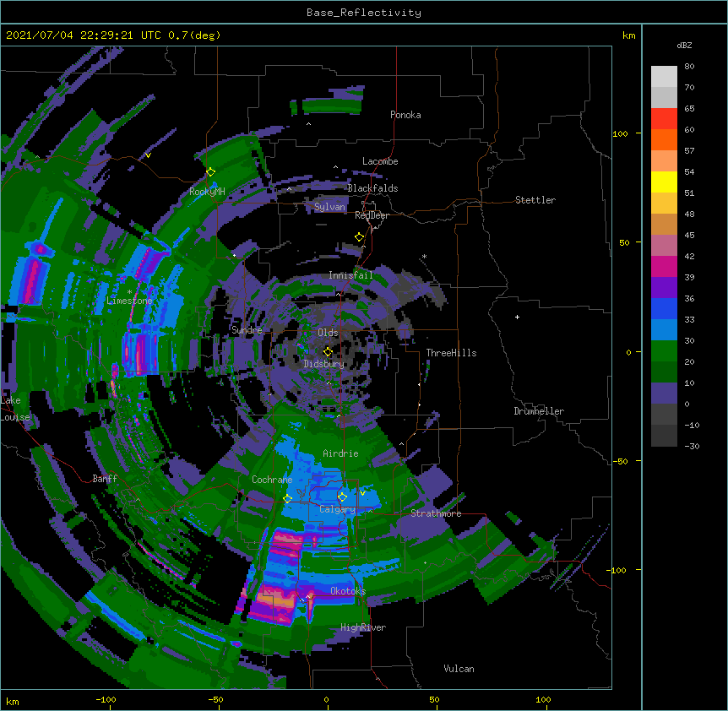The height and width of the screenshot is (711, 728).
Task: Click the Lacombe city label
Action: click(380, 161)
